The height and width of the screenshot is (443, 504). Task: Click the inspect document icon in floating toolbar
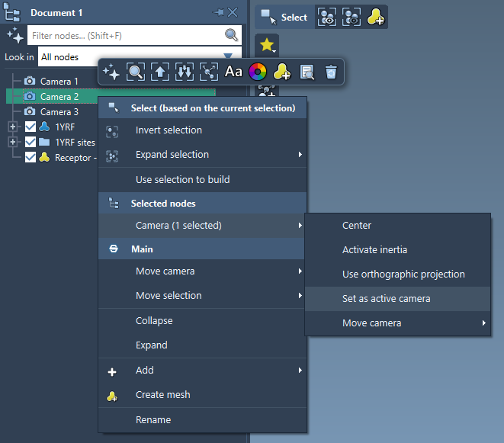pos(307,72)
